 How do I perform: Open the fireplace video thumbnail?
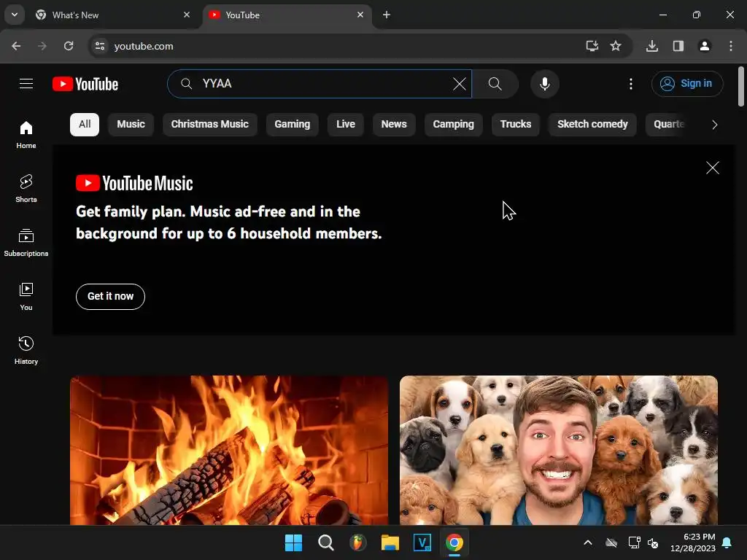229,450
